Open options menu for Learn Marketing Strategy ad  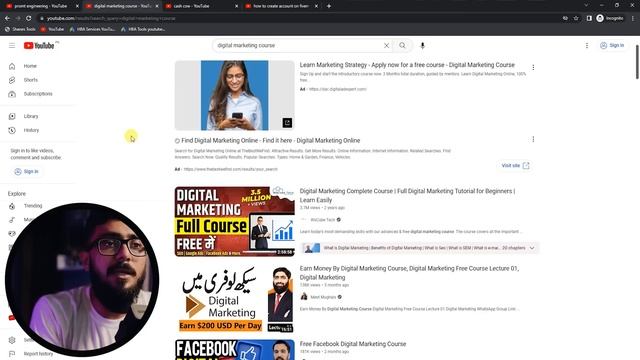tap(533, 67)
